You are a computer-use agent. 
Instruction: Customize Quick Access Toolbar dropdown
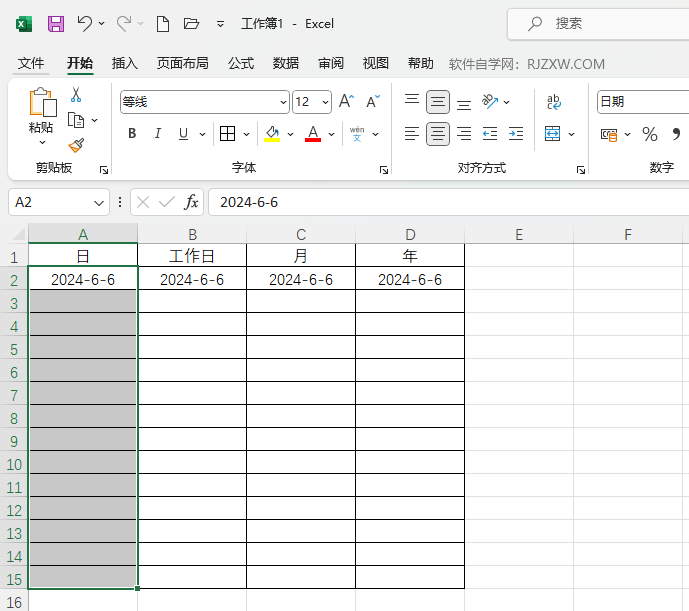(x=220, y=24)
